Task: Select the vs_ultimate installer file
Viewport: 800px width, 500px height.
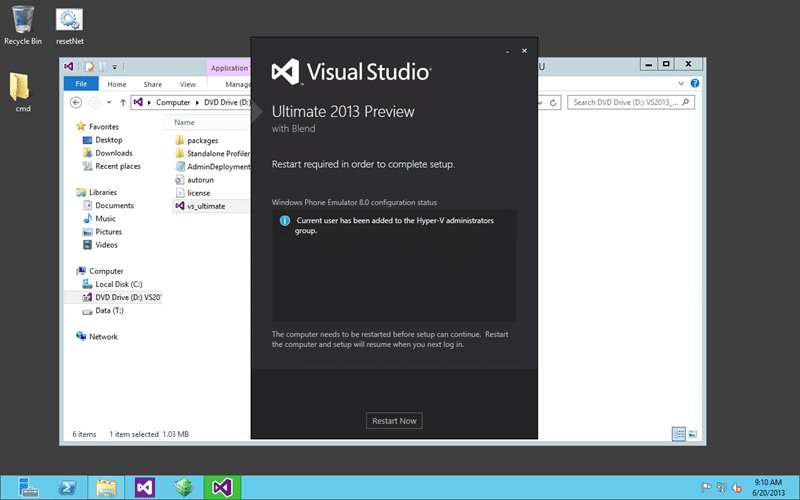Action: point(206,206)
